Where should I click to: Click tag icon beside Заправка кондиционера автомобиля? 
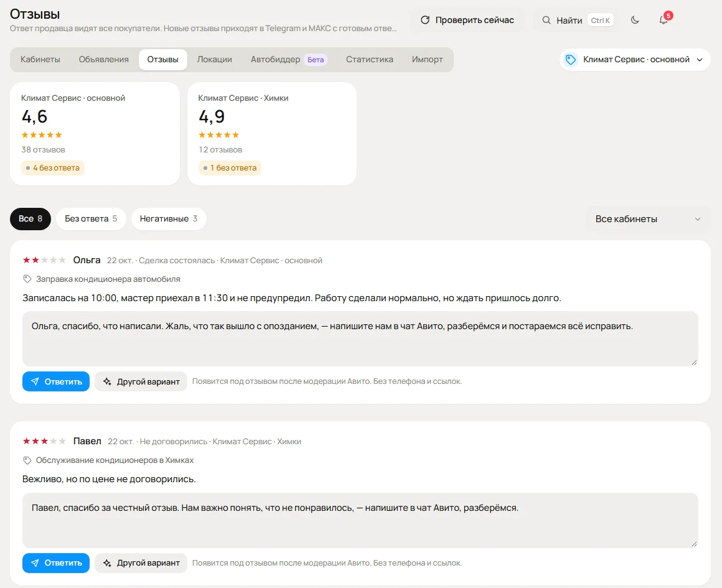pyautogui.click(x=27, y=279)
